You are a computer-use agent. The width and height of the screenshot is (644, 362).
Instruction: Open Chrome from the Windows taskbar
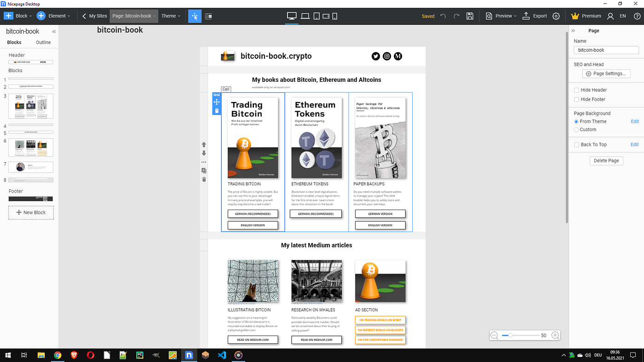pos(57,355)
